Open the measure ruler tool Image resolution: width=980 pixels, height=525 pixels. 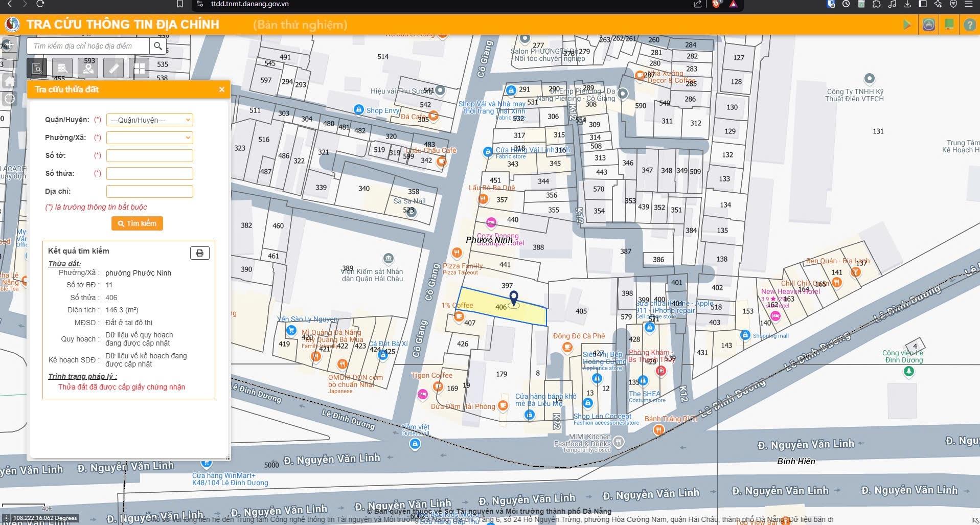pyautogui.click(x=113, y=68)
